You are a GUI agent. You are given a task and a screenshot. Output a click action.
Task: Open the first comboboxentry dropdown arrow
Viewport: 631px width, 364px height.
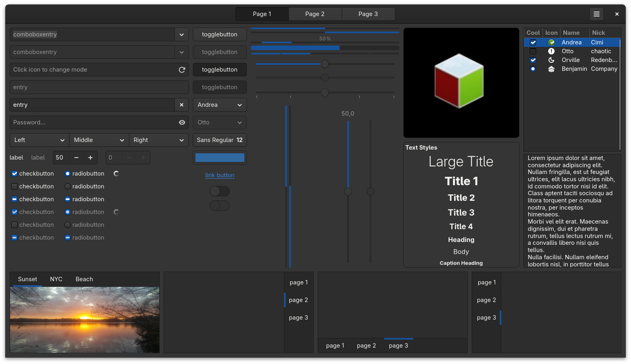(182, 34)
